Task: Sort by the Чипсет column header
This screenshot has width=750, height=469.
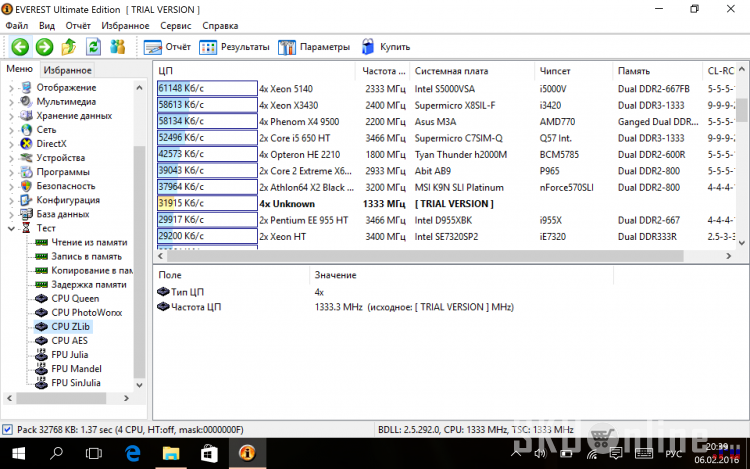Action: [x=573, y=71]
